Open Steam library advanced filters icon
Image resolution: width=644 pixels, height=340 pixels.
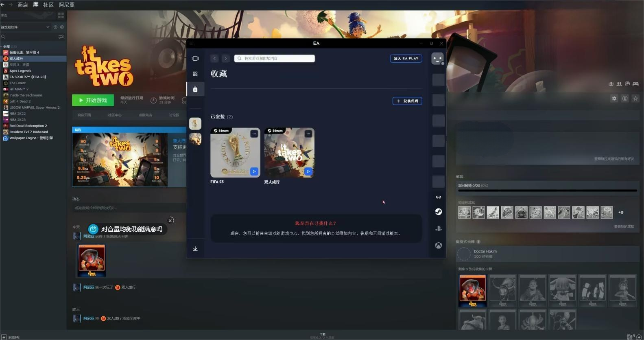click(61, 37)
